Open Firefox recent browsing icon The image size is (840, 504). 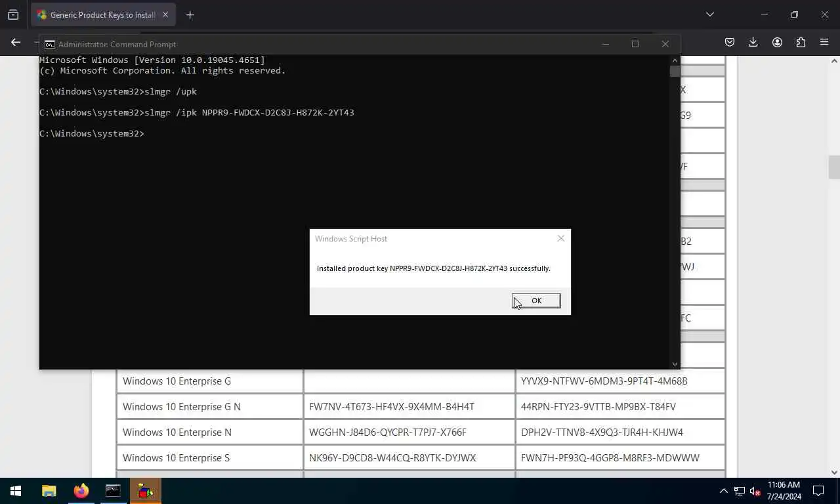[x=13, y=14]
